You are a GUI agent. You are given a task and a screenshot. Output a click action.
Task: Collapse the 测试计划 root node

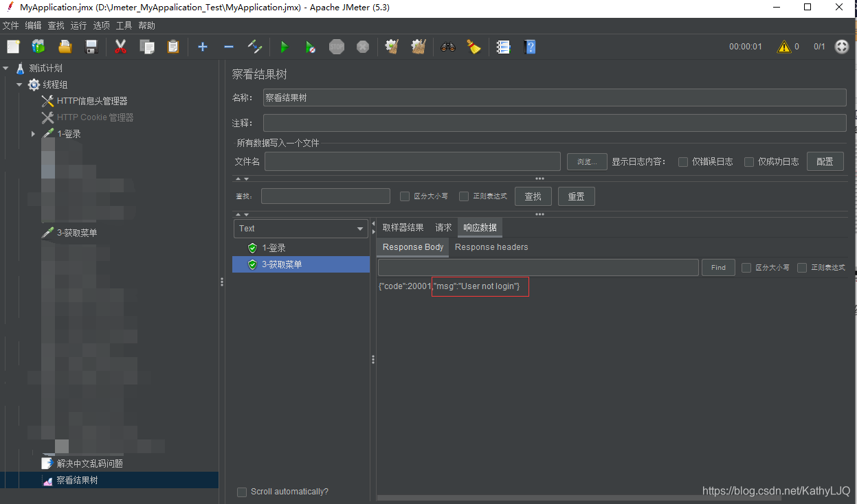[6, 68]
